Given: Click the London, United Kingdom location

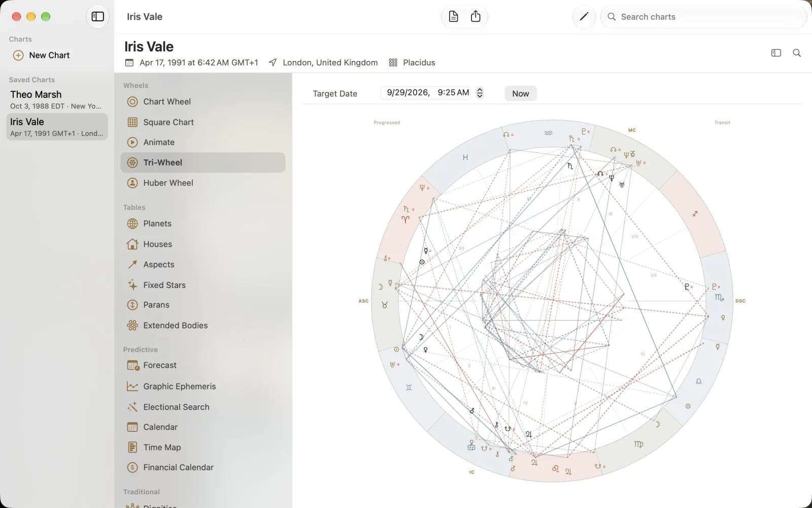Looking at the screenshot, I should coord(330,62).
